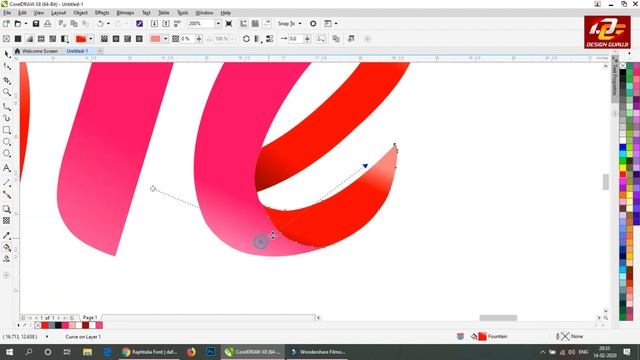
Task: Open Firefox from the taskbar
Action: [191, 352]
